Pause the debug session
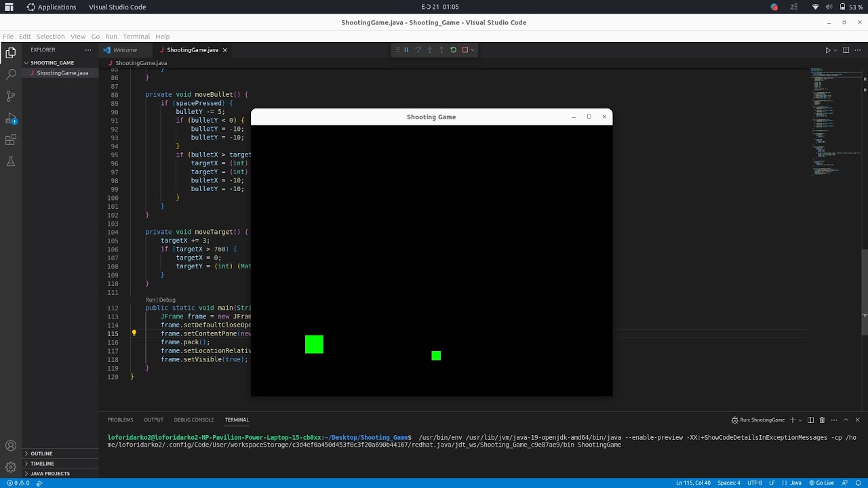The width and height of the screenshot is (868, 488). (x=406, y=49)
